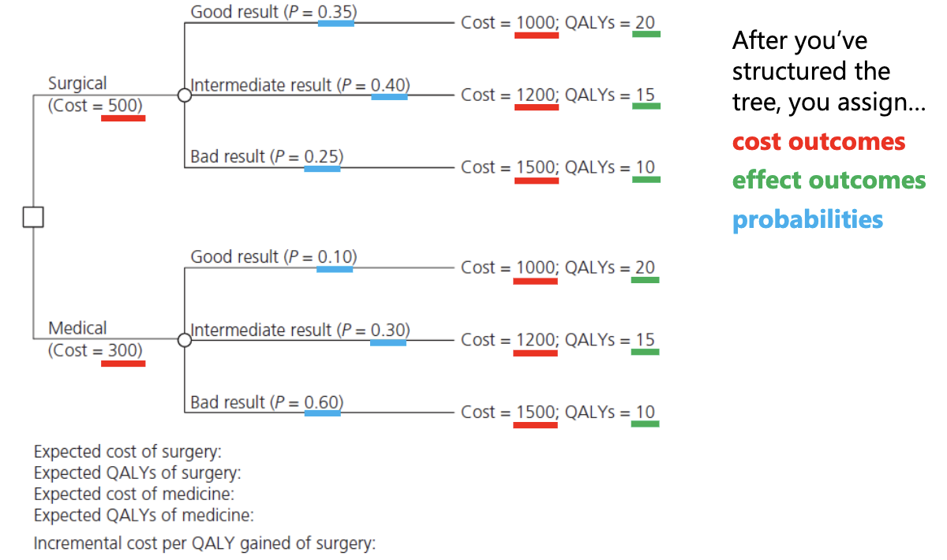Click 'Incremental cost per QALY gained' line

(204, 543)
